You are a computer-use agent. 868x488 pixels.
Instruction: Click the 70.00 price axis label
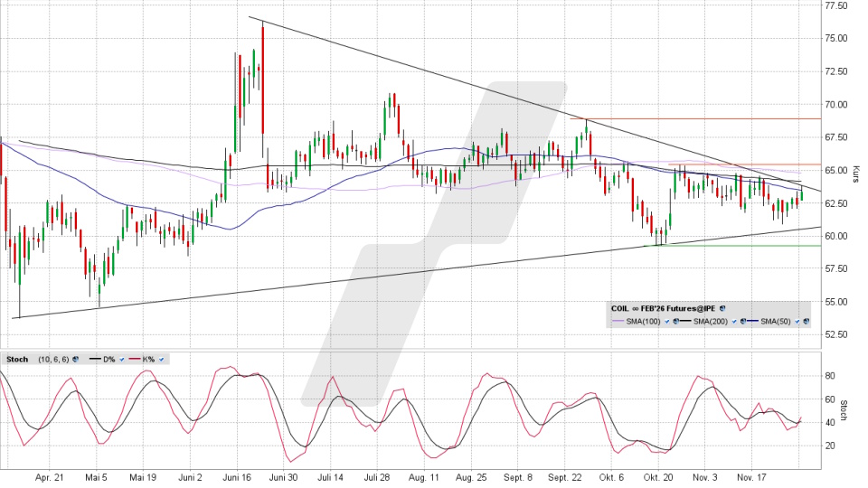(835, 105)
